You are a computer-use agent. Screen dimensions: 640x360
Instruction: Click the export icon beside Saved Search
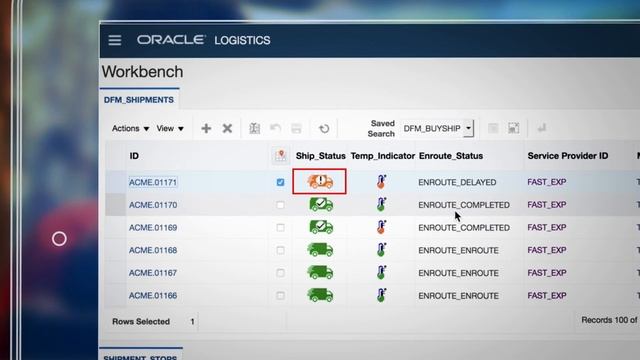coord(513,128)
